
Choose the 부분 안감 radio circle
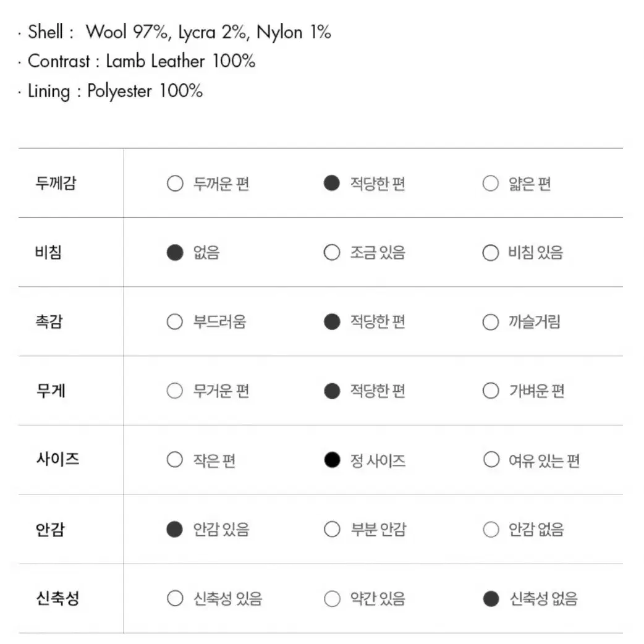[332, 529]
